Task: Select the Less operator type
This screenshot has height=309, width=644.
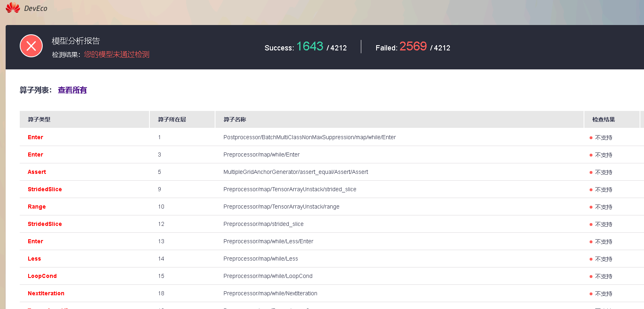Action: (34, 259)
